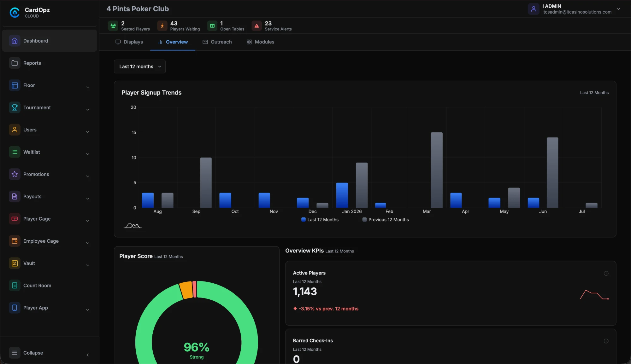Click the Mar previous-year gray bar
This screenshot has width=631, height=364.
(x=437, y=170)
